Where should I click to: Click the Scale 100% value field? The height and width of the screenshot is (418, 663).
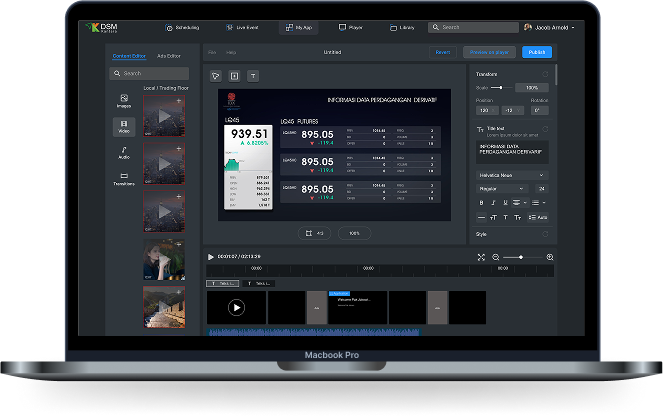[532, 88]
